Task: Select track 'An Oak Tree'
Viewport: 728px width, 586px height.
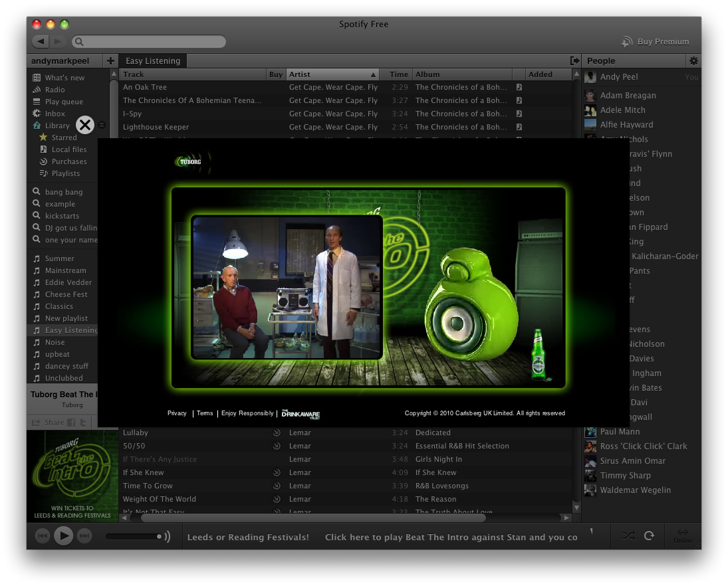Action: pyautogui.click(x=145, y=87)
